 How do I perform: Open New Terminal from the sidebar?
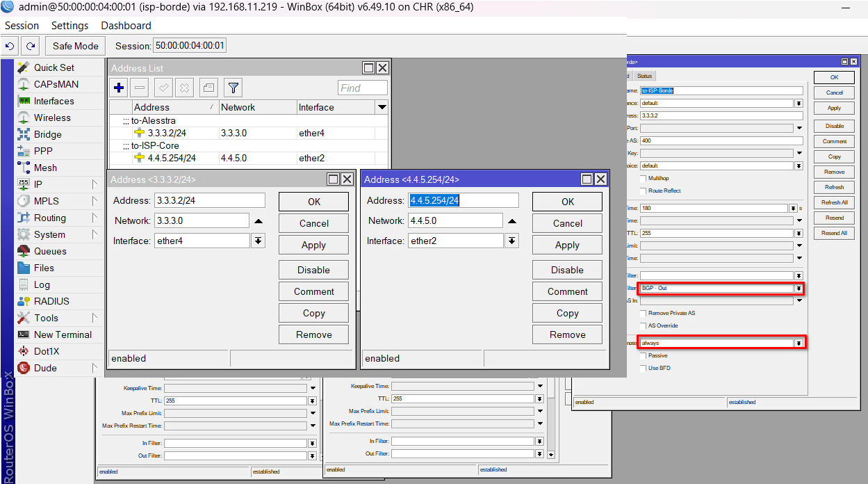63,334
